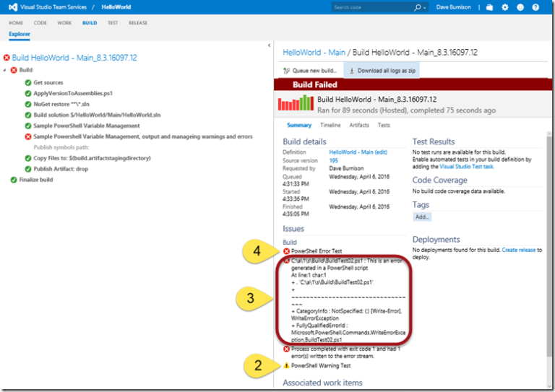Click warning icon beside PowerShell Warning Test

[x=286, y=365]
